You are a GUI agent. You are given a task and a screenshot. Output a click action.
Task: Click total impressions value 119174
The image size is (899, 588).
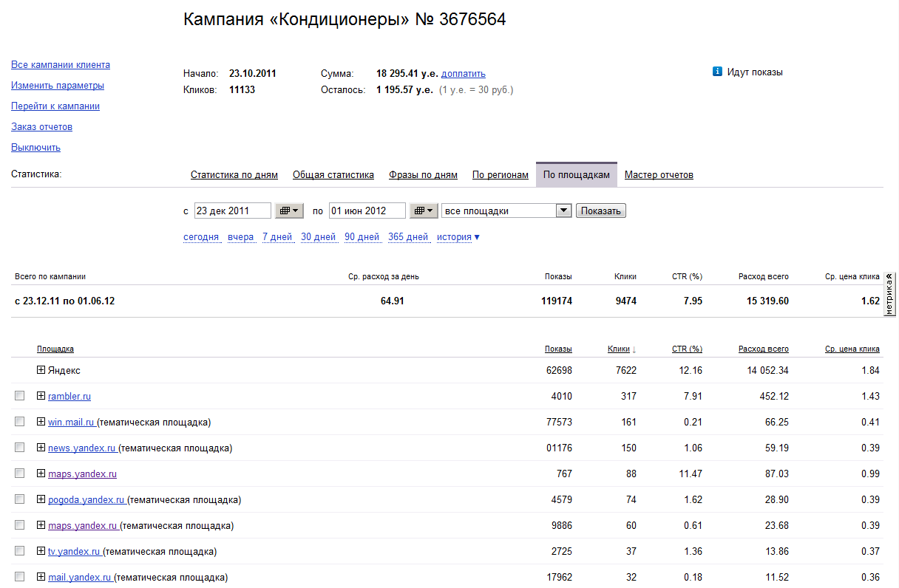[557, 301]
